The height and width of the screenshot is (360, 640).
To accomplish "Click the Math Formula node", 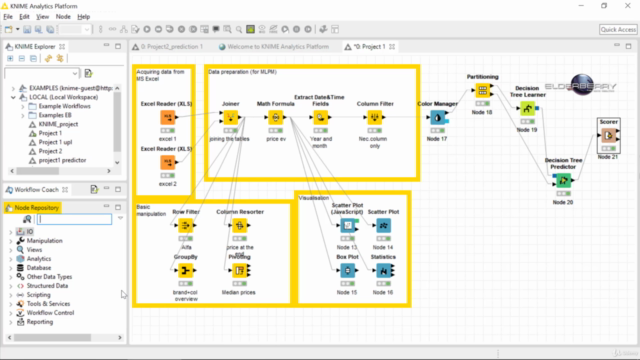I will (276, 118).
